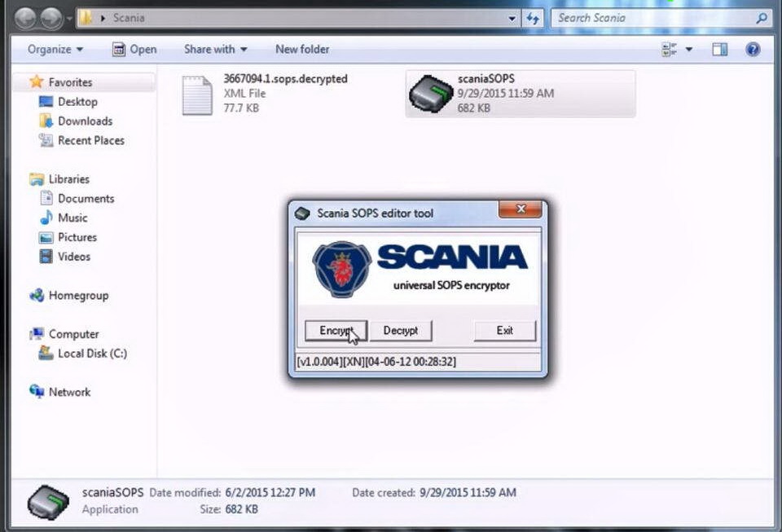This screenshot has width=782, height=532.
Task: Click the Downloads folder icon
Action: click(x=46, y=121)
